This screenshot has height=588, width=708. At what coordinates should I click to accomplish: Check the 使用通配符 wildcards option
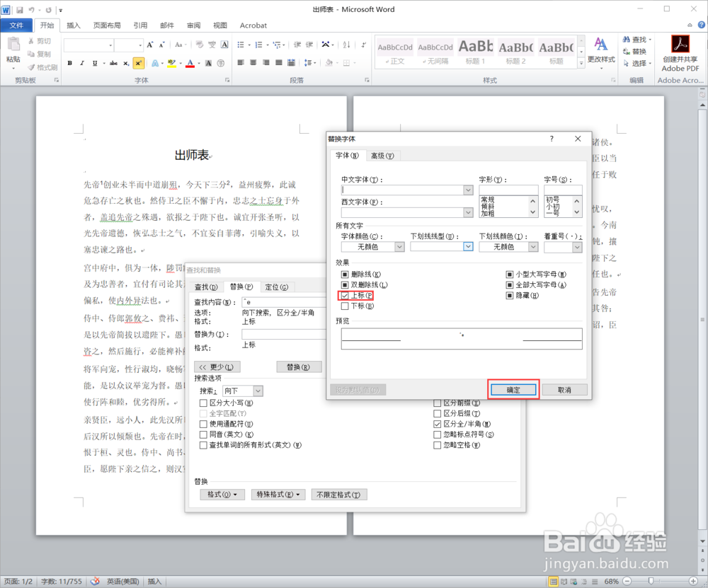(x=204, y=422)
